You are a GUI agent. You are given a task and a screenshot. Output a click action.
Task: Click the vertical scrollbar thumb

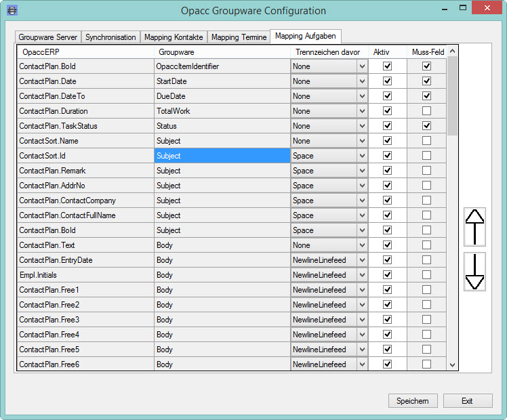[452, 96]
